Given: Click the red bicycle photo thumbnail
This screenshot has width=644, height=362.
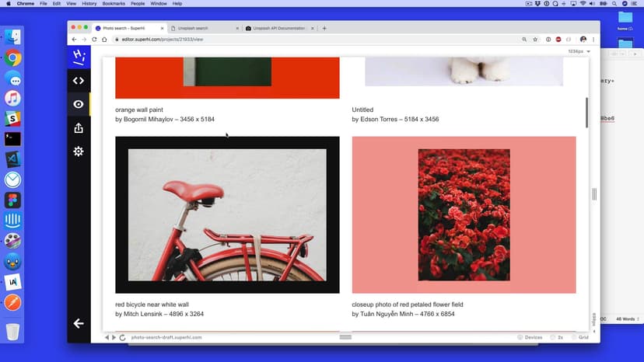Looking at the screenshot, I should pyautogui.click(x=227, y=215).
